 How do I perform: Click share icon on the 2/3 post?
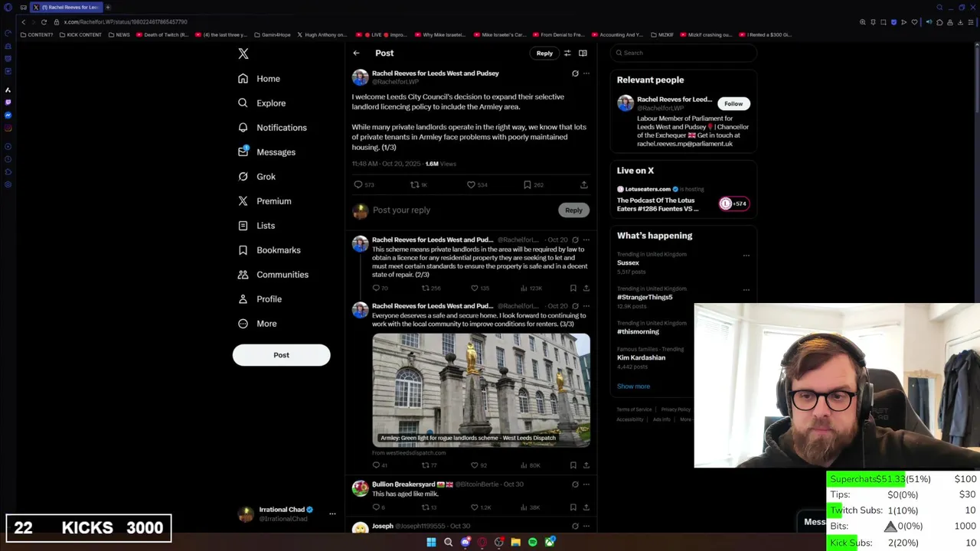click(x=586, y=288)
